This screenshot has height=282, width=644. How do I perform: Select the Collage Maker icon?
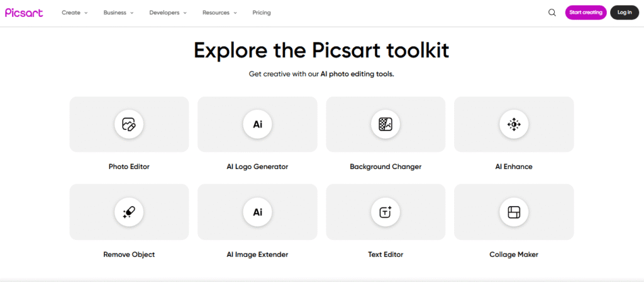pos(514,212)
